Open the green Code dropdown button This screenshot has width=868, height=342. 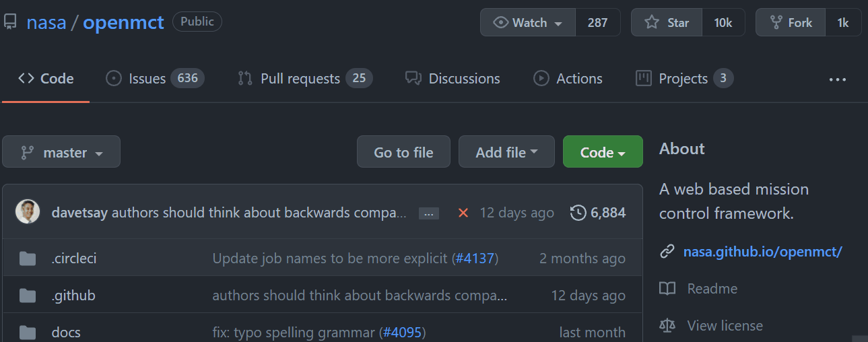(603, 151)
